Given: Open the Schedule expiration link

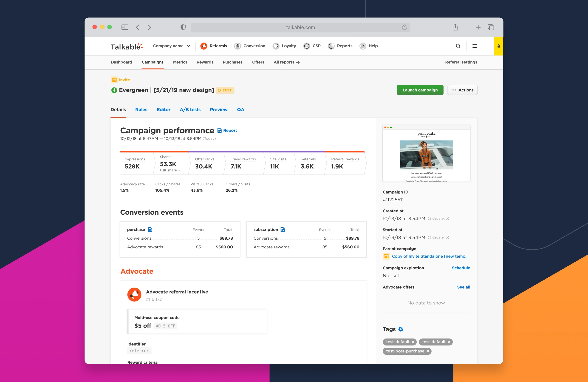Looking at the screenshot, I should click(x=461, y=268).
